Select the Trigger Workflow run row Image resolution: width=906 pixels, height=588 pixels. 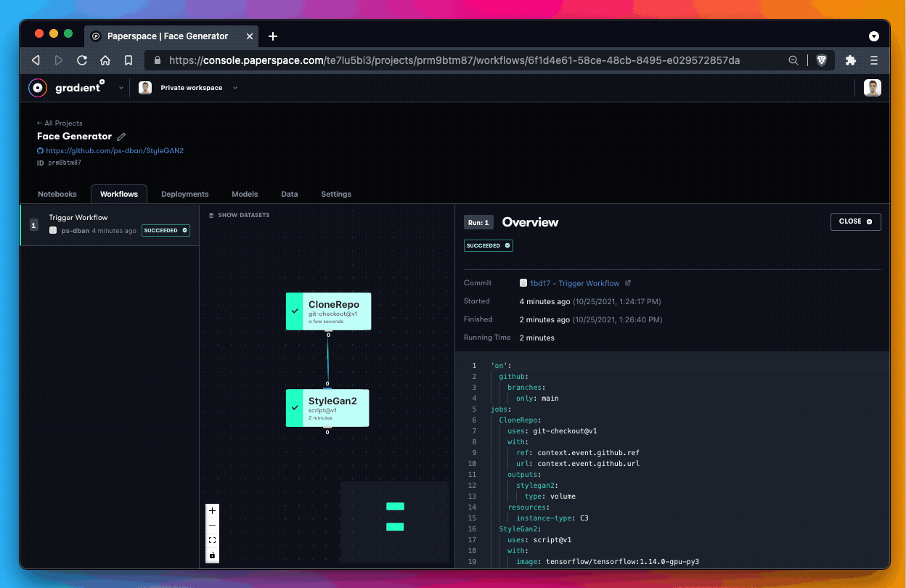110,224
